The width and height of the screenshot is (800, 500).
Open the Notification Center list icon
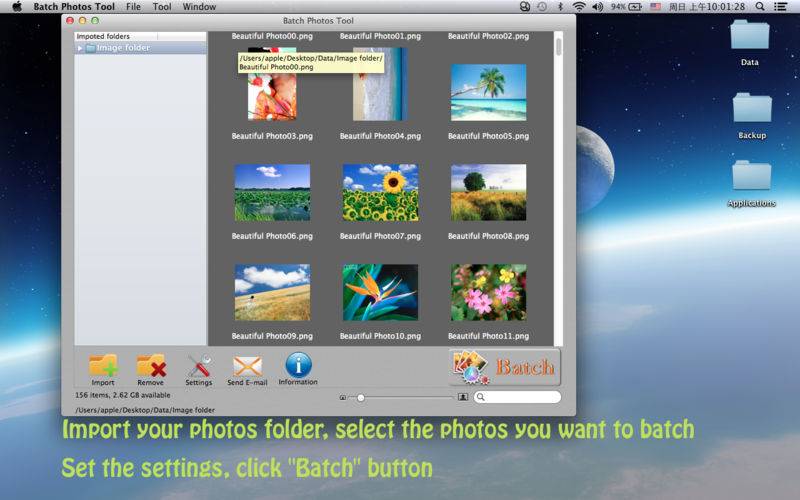click(780, 7)
